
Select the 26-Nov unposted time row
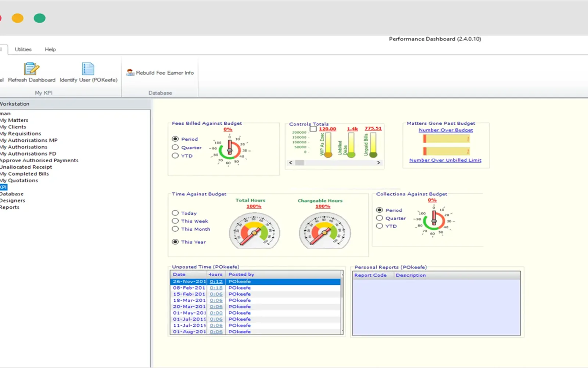coord(255,282)
